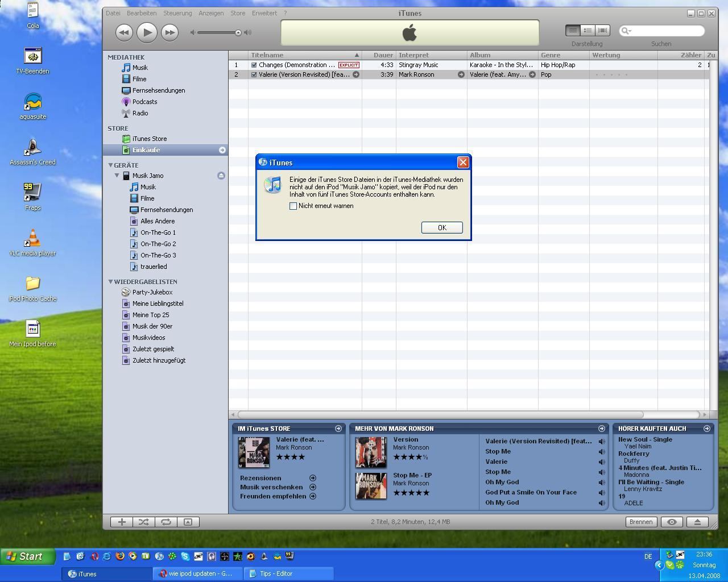Viewport: 728px width, 582px height.
Task: Open the Erweitert menu
Action: [264, 13]
